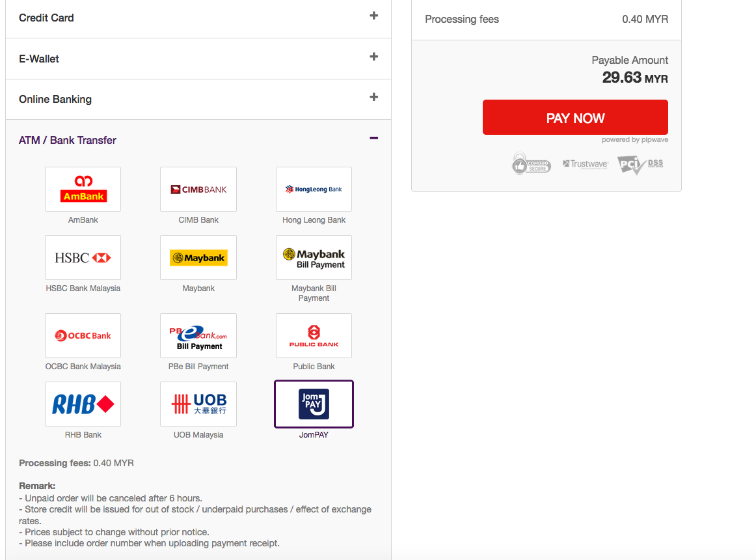Screen dimensions: 756x560
Task: Choose PBe Bill Payment logo
Action: [198, 335]
